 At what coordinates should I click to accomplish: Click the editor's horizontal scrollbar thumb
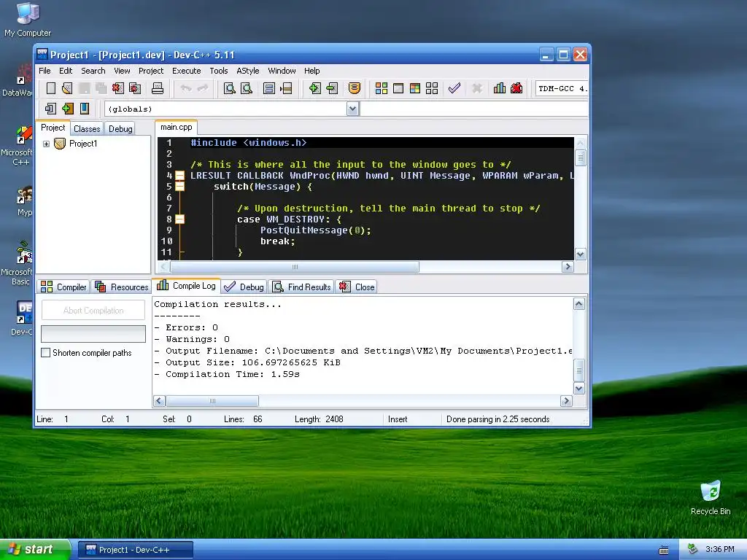pyautogui.click(x=295, y=267)
